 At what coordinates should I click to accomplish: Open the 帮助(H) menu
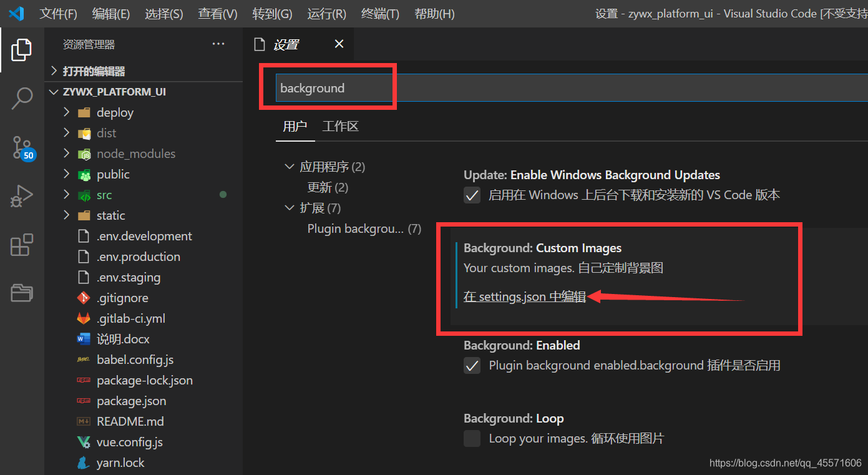click(x=434, y=14)
